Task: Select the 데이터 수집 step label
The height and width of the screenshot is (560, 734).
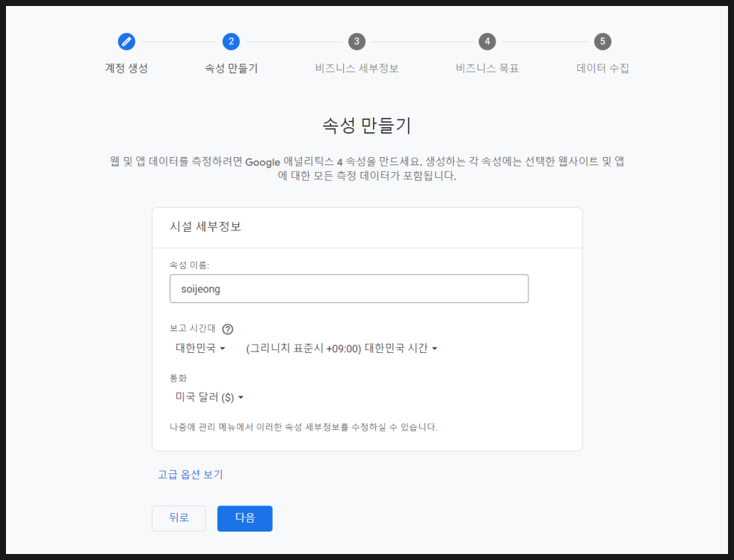Action: [602, 68]
